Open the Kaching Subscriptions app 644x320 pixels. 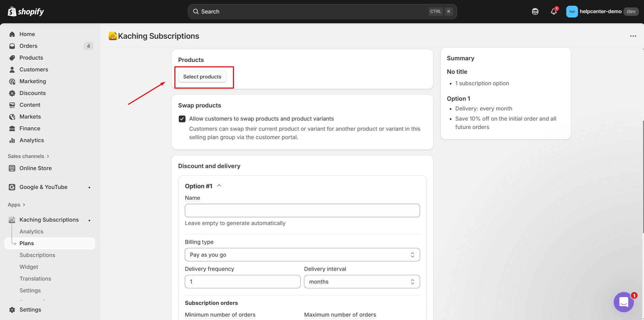pos(49,220)
